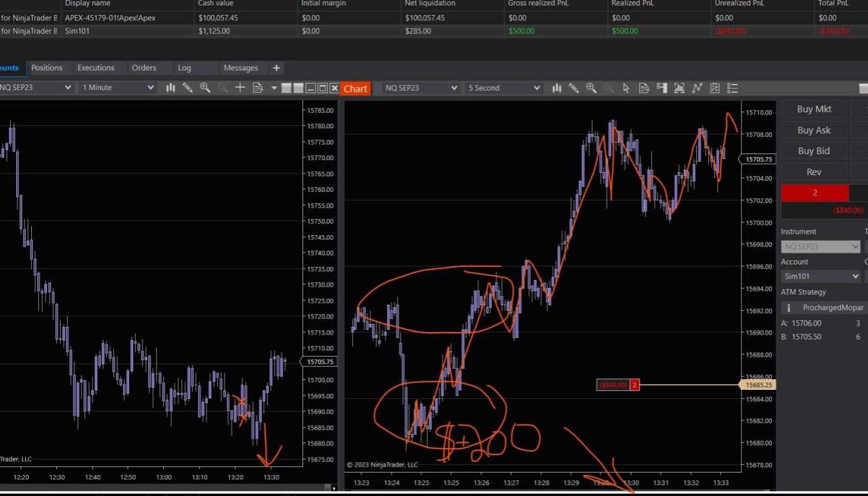Open bar type settings in 1 Minute chart

coord(170,88)
